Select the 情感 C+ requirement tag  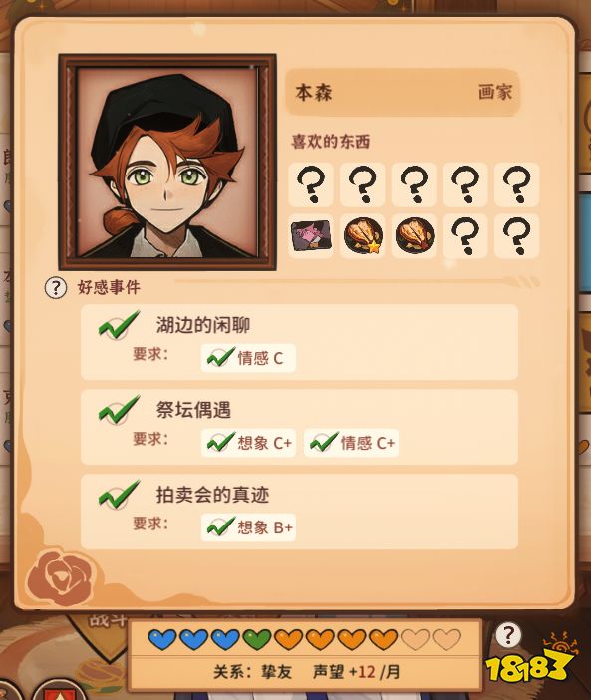coord(352,443)
